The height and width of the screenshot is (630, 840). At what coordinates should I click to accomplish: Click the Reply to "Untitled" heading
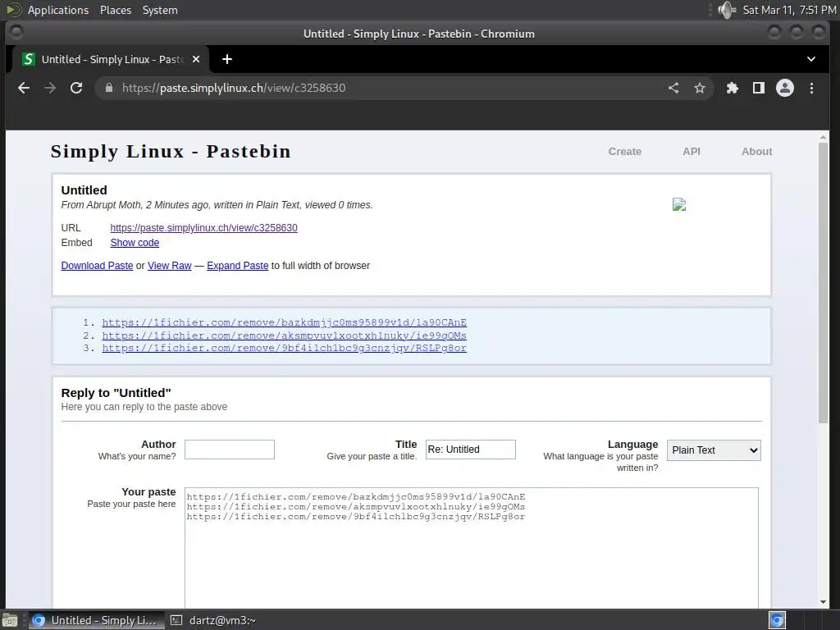click(116, 393)
